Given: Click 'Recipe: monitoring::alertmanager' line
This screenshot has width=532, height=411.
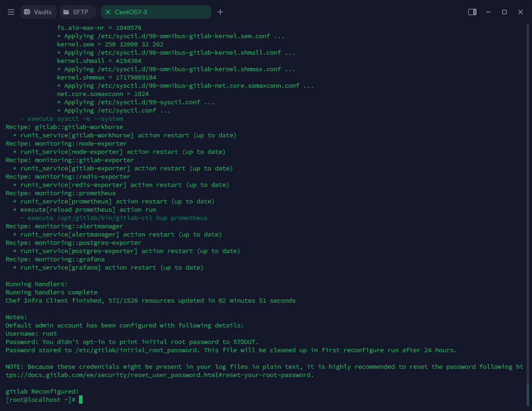Looking at the screenshot, I should [64, 226].
